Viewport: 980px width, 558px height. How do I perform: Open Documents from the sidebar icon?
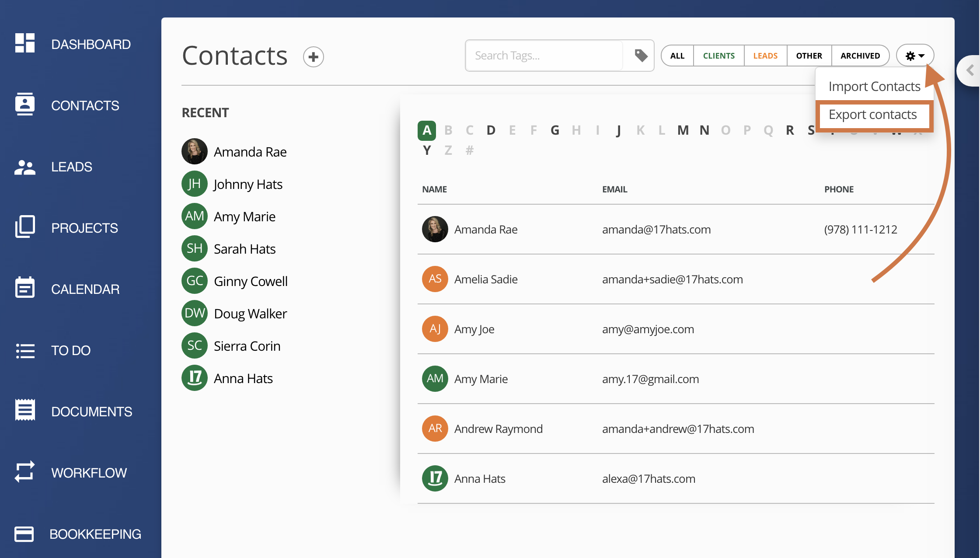coord(25,411)
